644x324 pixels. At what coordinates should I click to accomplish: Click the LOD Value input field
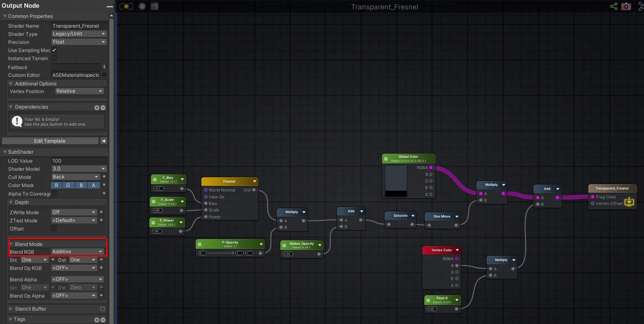tap(79, 161)
